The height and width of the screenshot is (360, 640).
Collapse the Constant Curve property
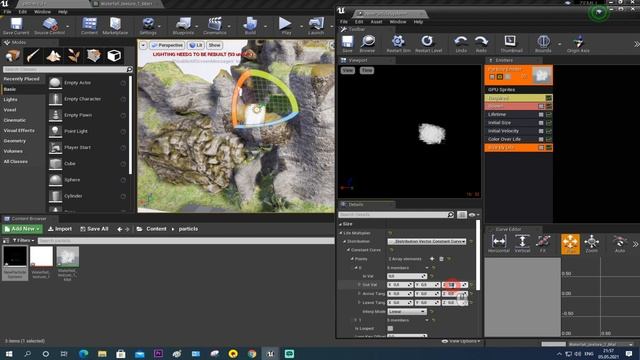[x=349, y=250]
